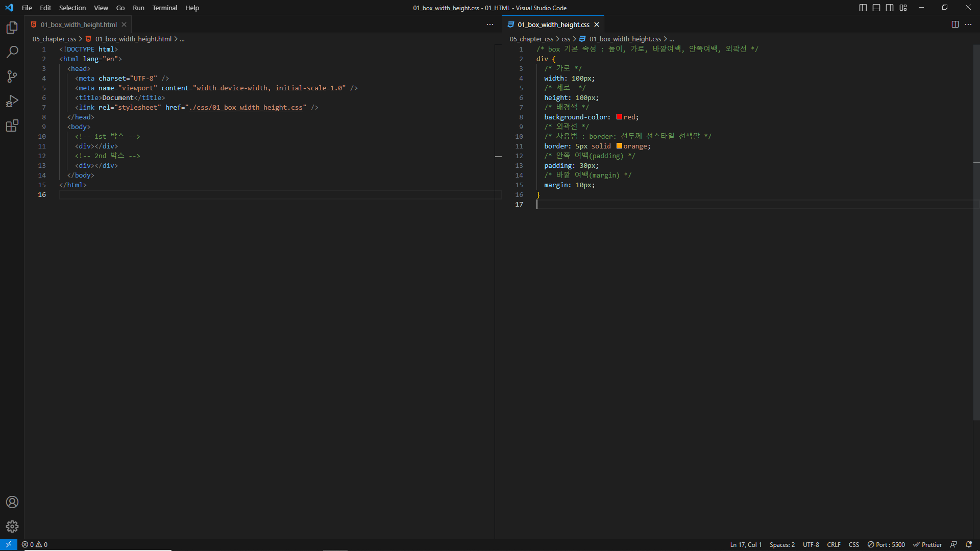Toggle the secondary side bar layout button
Image resolution: width=980 pixels, height=551 pixels.
coord(890,8)
